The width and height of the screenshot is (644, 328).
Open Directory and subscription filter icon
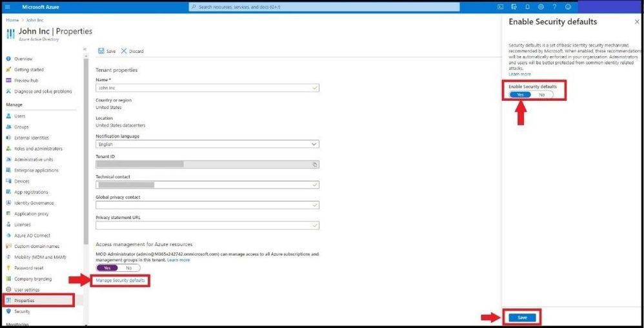pyautogui.click(x=514, y=6)
